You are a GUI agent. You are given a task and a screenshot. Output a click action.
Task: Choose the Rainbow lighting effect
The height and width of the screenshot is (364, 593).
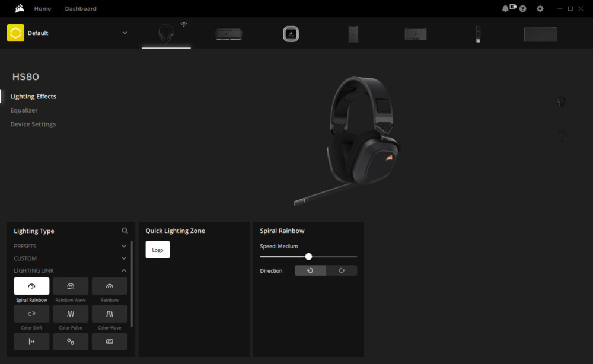coord(109,286)
